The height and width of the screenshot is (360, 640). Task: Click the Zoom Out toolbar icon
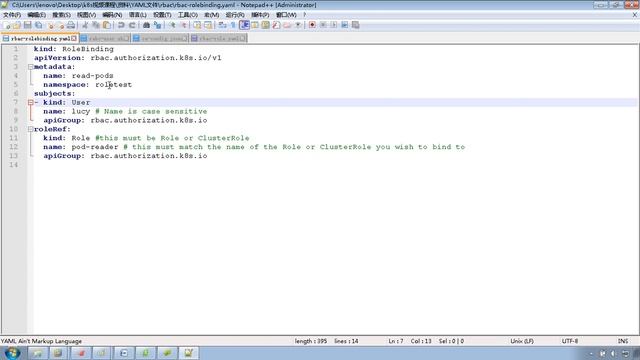pyautogui.click(x=184, y=25)
